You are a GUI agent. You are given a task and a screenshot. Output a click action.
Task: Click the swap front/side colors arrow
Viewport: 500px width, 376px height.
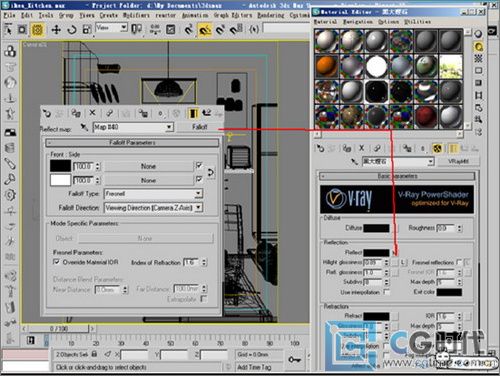(x=211, y=173)
